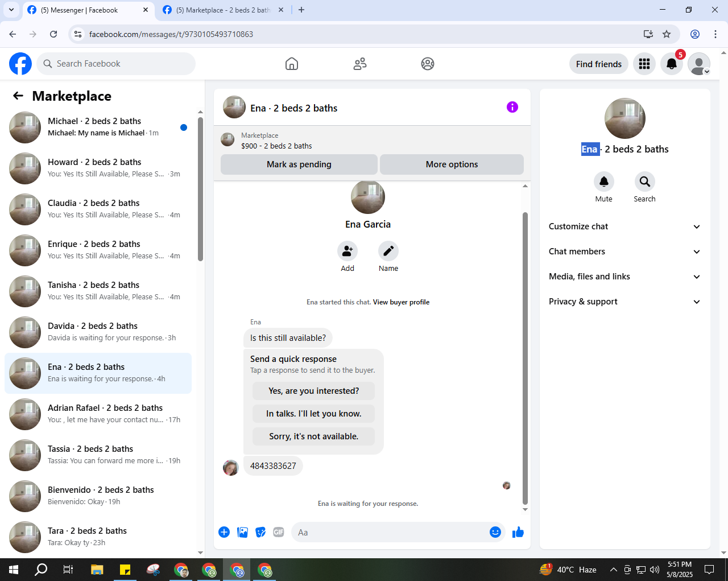This screenshot has width=728, height=581.
Task: Expand Chat members section
Action: [624, 252]
